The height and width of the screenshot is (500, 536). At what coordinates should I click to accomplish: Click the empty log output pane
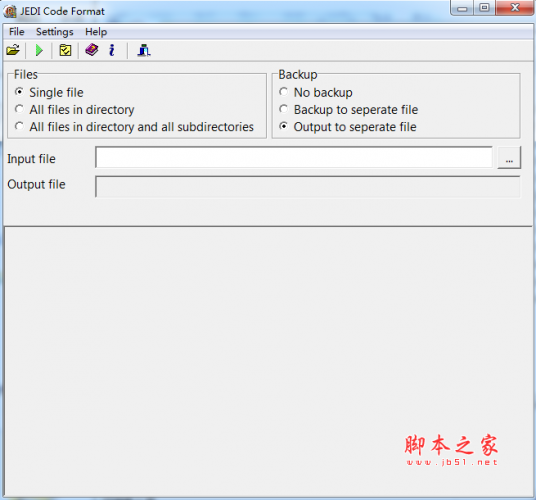pos(268,362)
